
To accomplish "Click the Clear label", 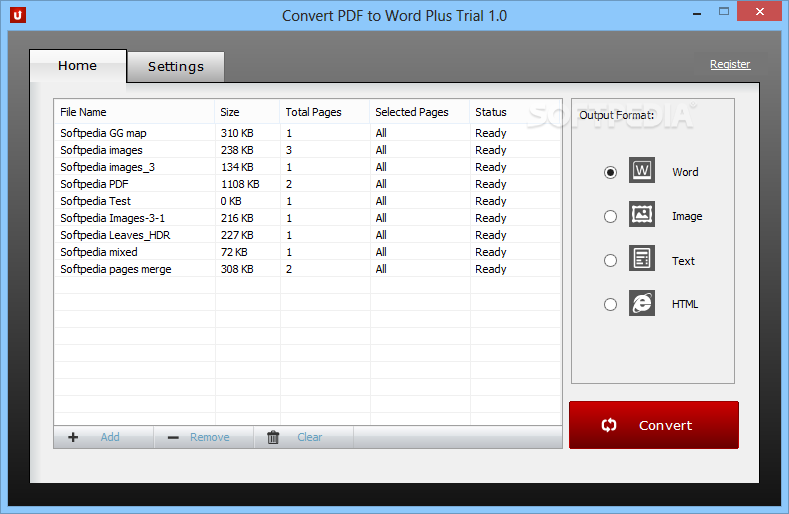I will (x=309, y=437).
